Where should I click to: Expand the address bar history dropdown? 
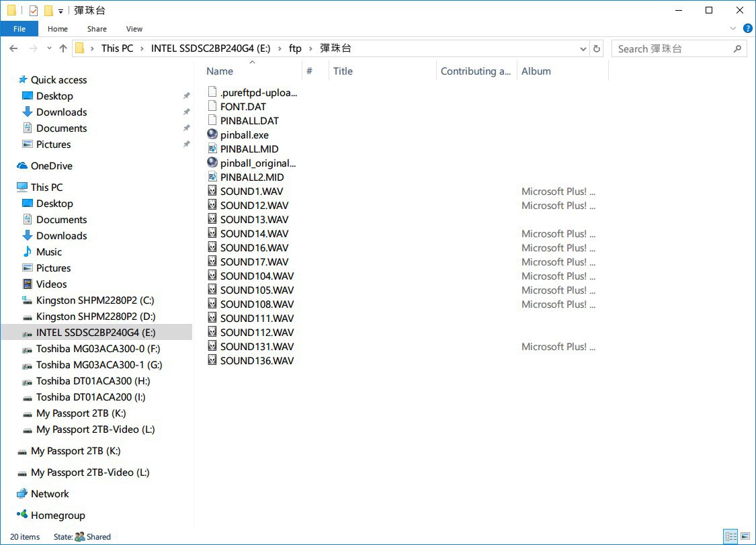tap(583, 48)
